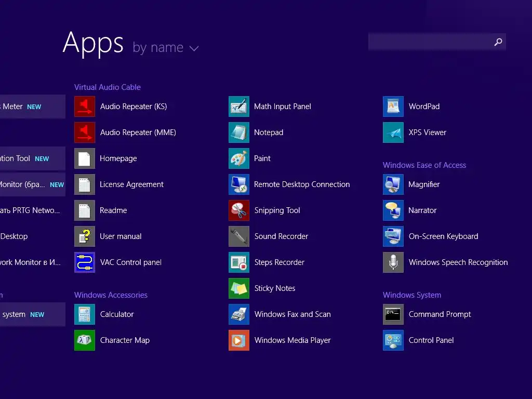Click the 'tion Tool NEW' app tile
The width and height of the screenshot is (532, 399).
[x=33, y=158]
